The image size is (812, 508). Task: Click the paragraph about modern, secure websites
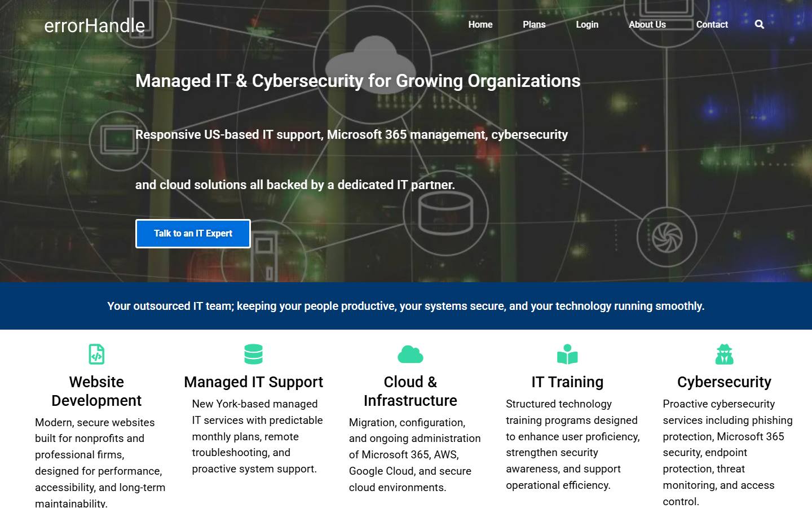pyautogui.click(x=100, y=462)
